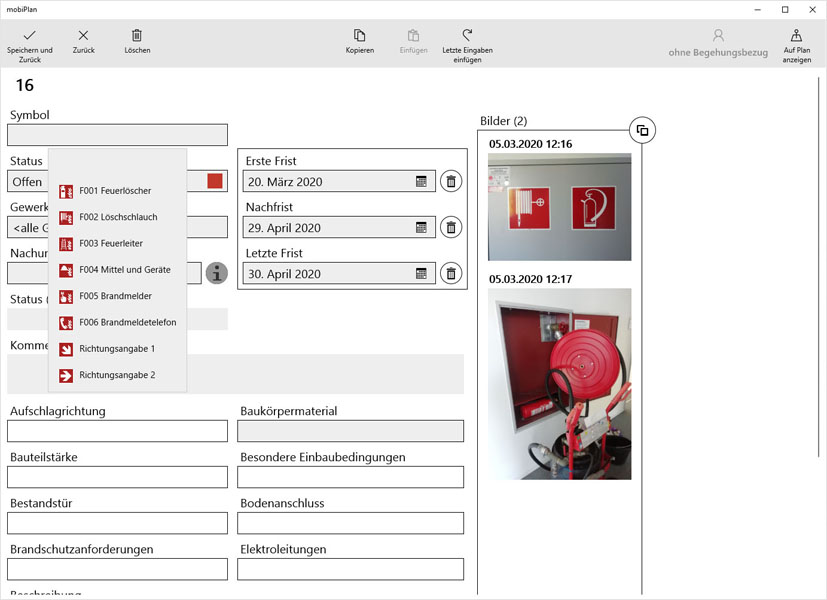This screenshot has width=827, height=600.
Task: Open the Baukörpermaterial dropdown
Action: 350,431
